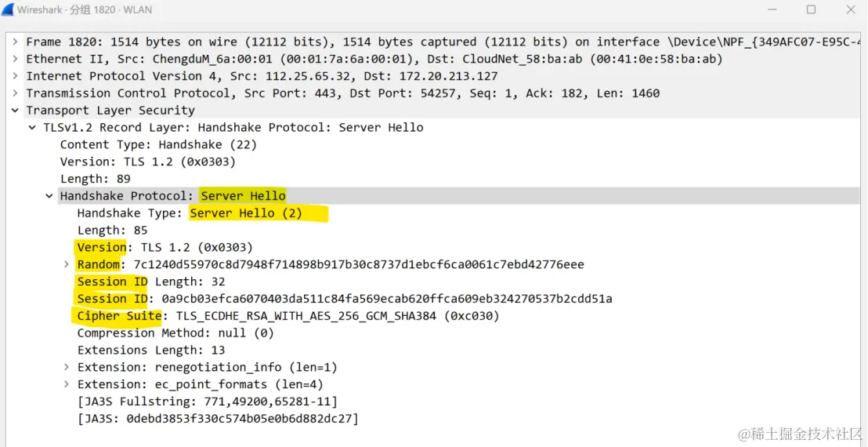Close the Wireshark packet window
The image size is (868, 447).
[851, 9]
